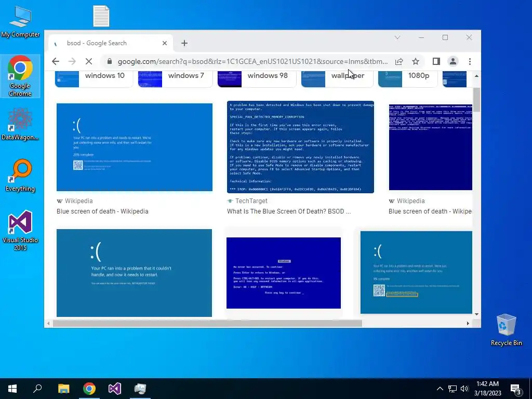Open a new tab with plus button
532x399 pixels.
point(184,43)
